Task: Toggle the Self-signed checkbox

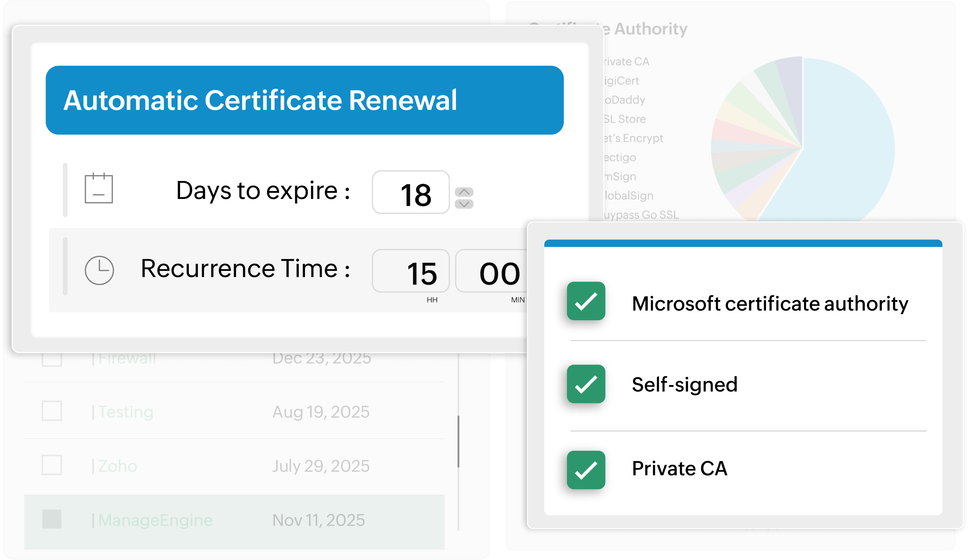Action: 585,384
